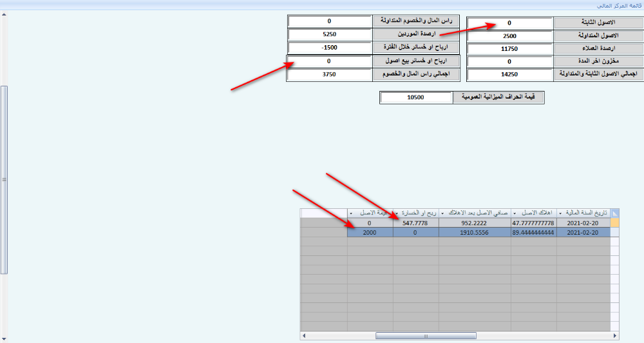Click the datasheet select-all corner triangle
Screen dimensions: 644x343
point(615,213)
